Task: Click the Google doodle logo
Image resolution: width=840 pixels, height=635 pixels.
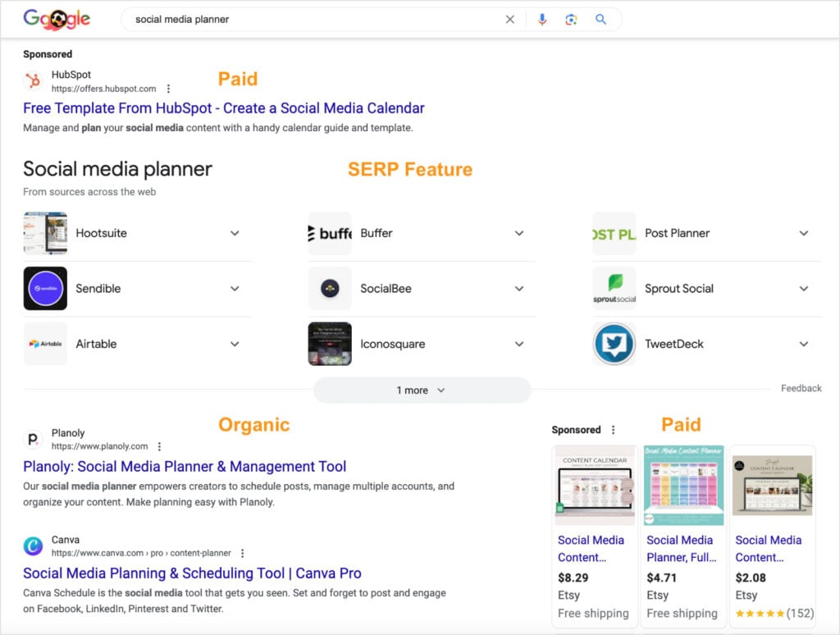Action: (x=55, y=19)
